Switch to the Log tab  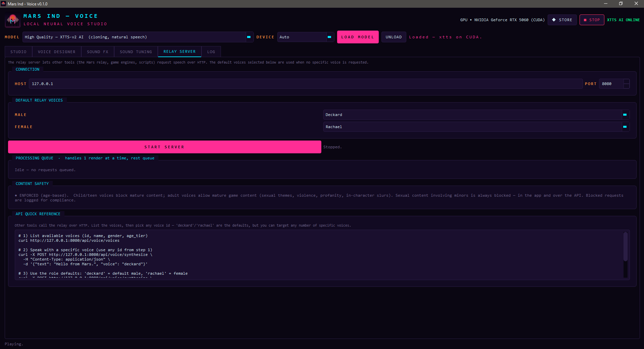tap(211, 52)
